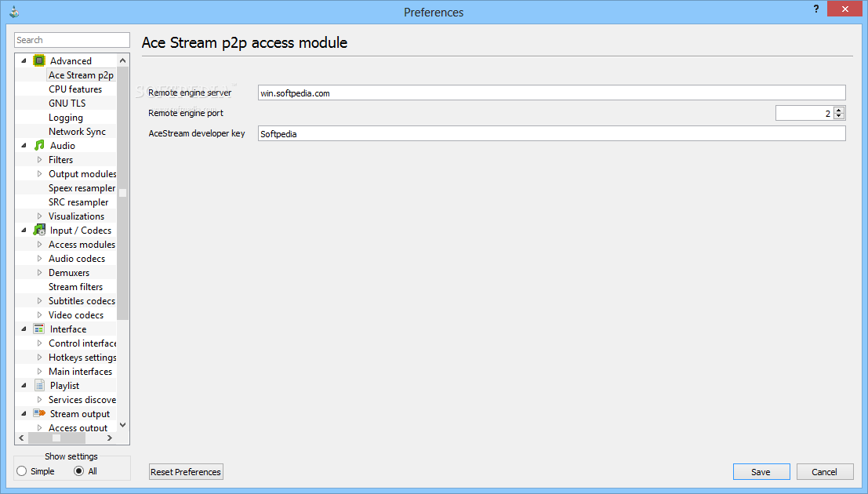The image size is (868, 494).
Task: Click the tree horizontal scrollbar thumb
Action: 56,438
